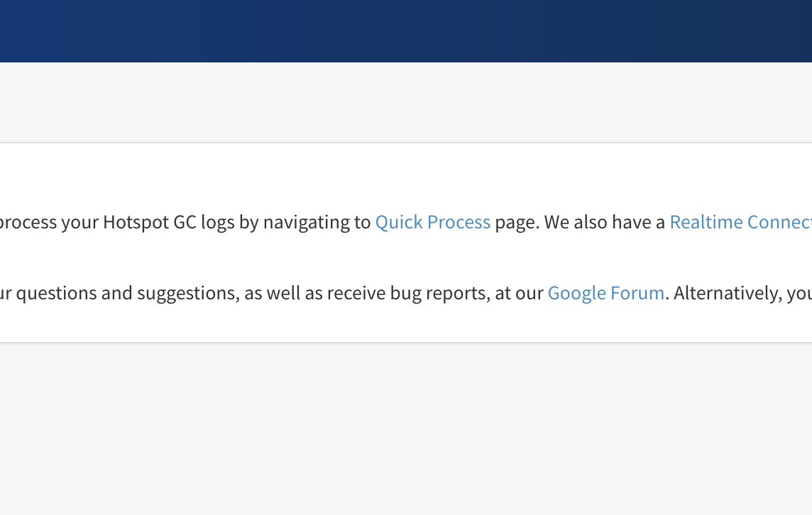The width and height of the screenshot is (812, 515).
Task: Open the Quick Process link
Action: [x=432, y=222]
